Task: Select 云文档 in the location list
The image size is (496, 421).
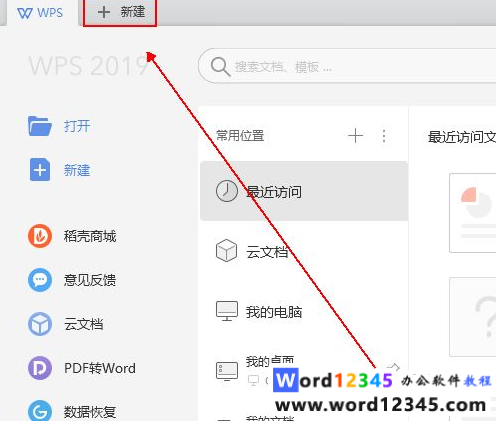Action: [x=304, y=251]
